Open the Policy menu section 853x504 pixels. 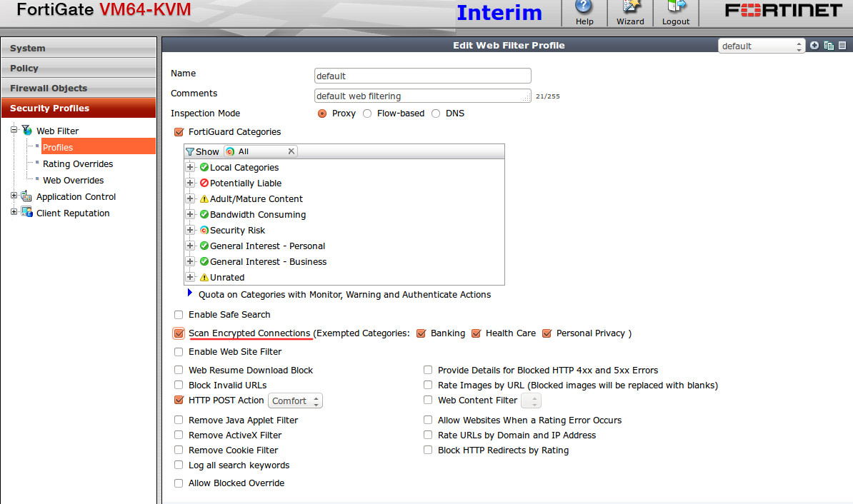[79, 68]
